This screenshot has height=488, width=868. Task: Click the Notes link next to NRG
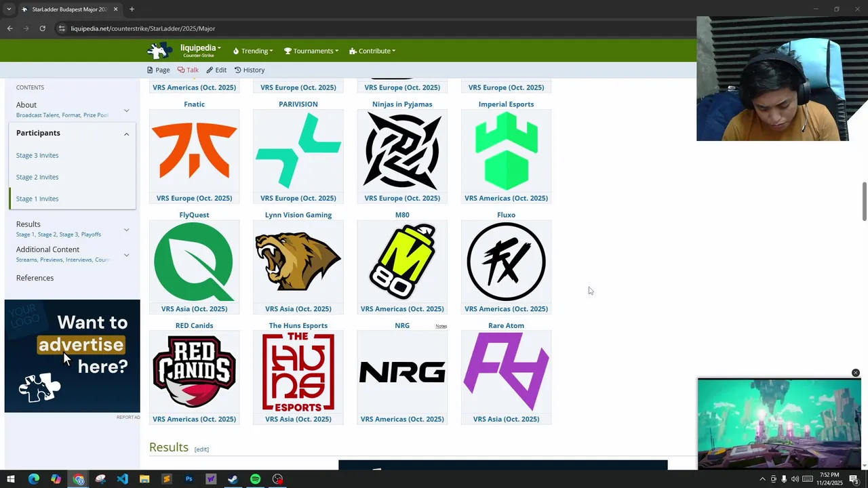tap(441, 326)
